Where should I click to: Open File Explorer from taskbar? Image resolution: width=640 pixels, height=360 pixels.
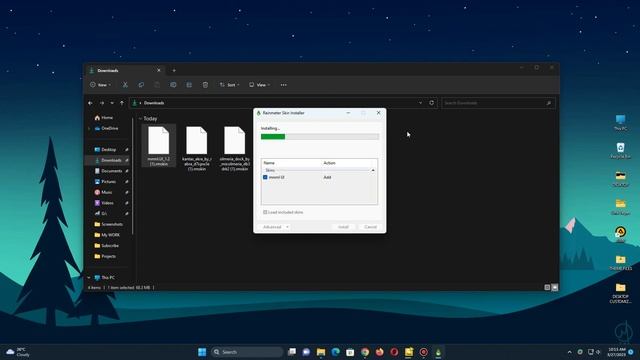[321, 352]
